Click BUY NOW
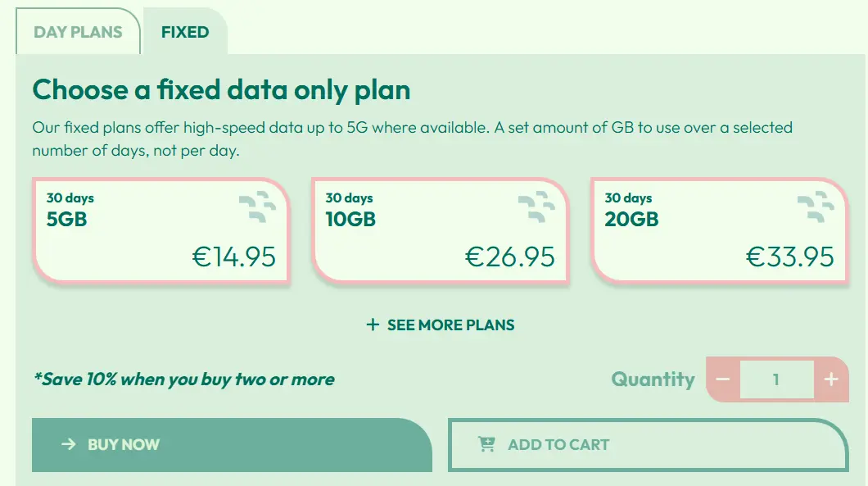The width and height of the screenshot is (868, 486). pos(231,444)
